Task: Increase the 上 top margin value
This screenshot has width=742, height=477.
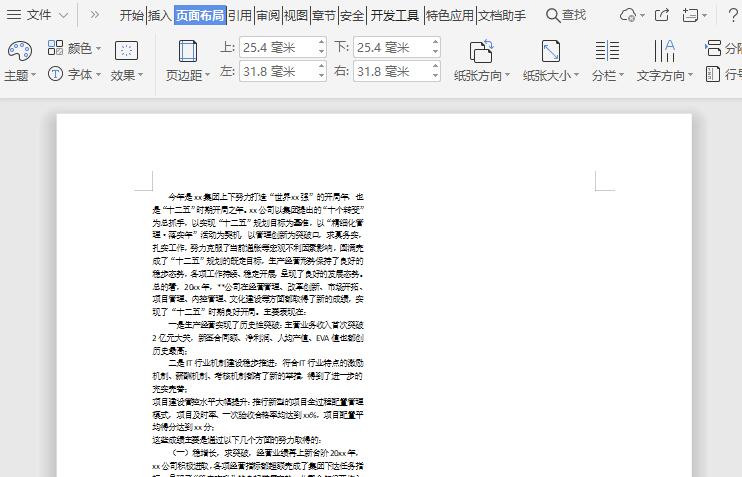Action: (x=322, y=42)
